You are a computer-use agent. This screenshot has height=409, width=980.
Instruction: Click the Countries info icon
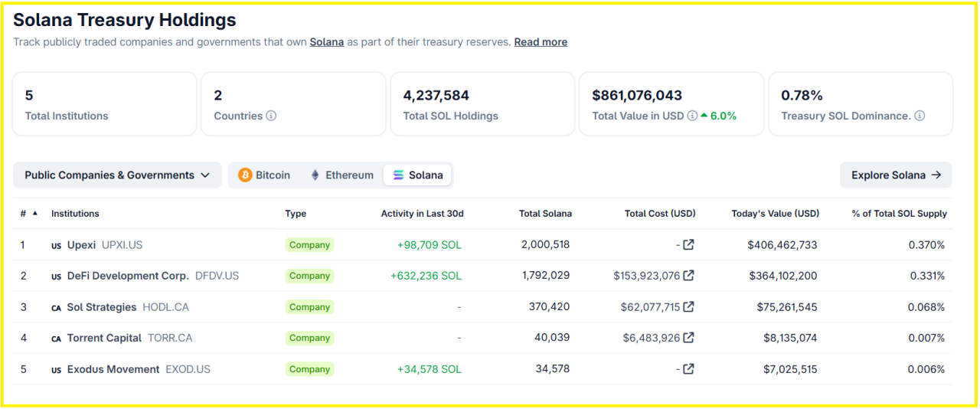271,116
